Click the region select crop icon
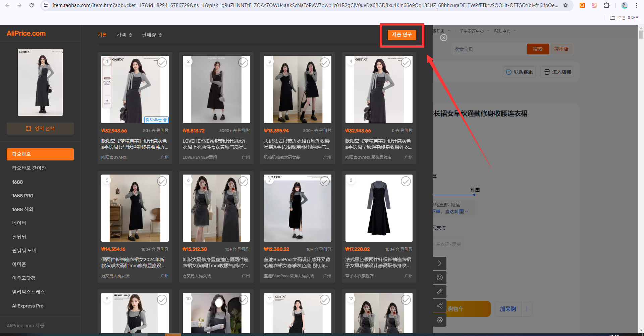This screenshot has width=644, height=336. pos(29,129)
